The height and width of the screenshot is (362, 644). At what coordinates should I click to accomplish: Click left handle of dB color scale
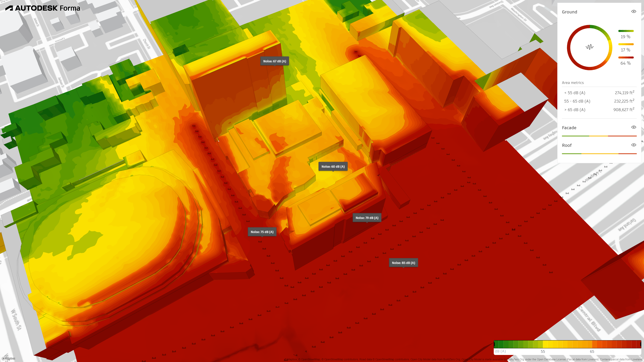coord(494,344)
